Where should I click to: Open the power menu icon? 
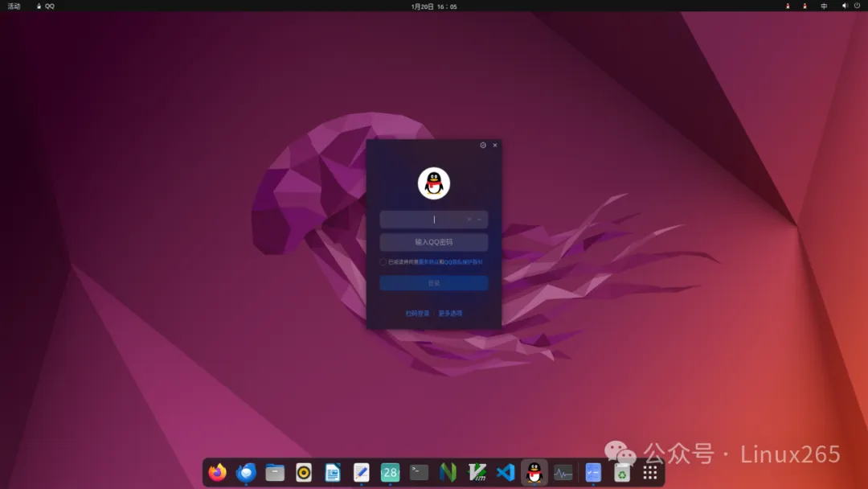point(857,6)
